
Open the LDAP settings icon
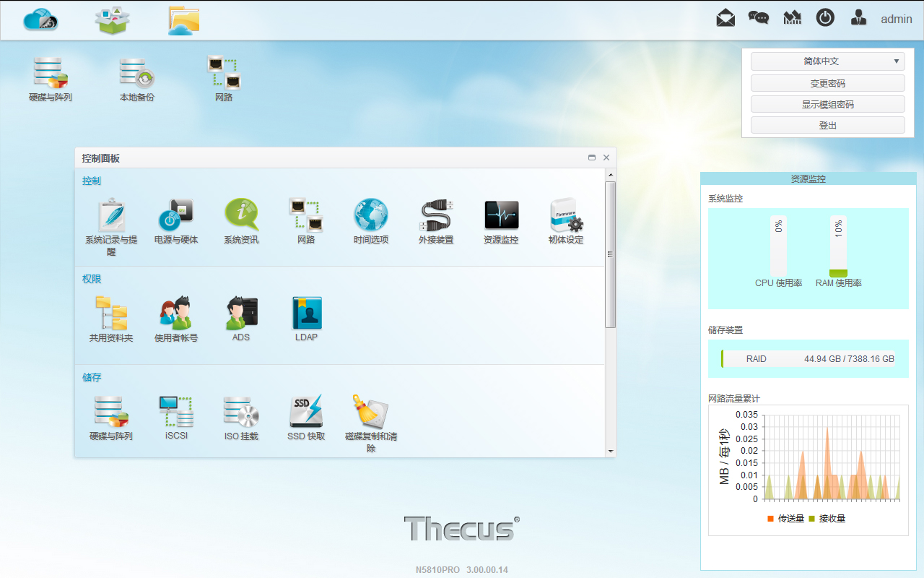click(306, 314)
